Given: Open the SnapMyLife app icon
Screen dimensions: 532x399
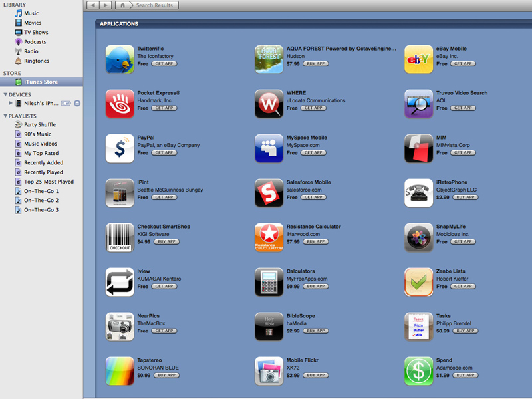Looking at the screenshot, I should coord(419,237).
